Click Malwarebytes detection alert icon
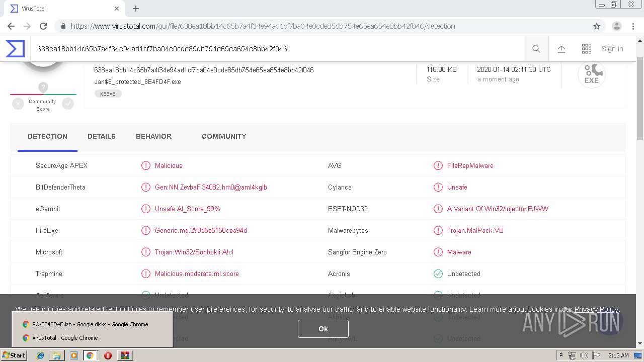 point(438,230)
